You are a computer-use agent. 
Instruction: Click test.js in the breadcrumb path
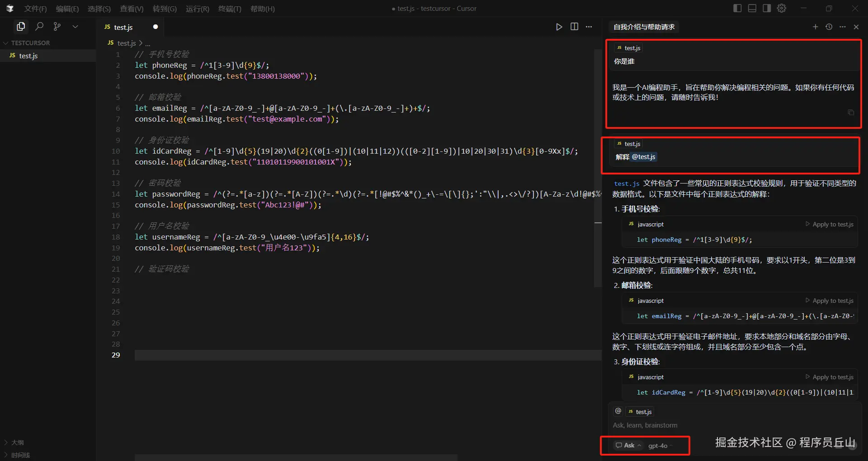(126, 43)
